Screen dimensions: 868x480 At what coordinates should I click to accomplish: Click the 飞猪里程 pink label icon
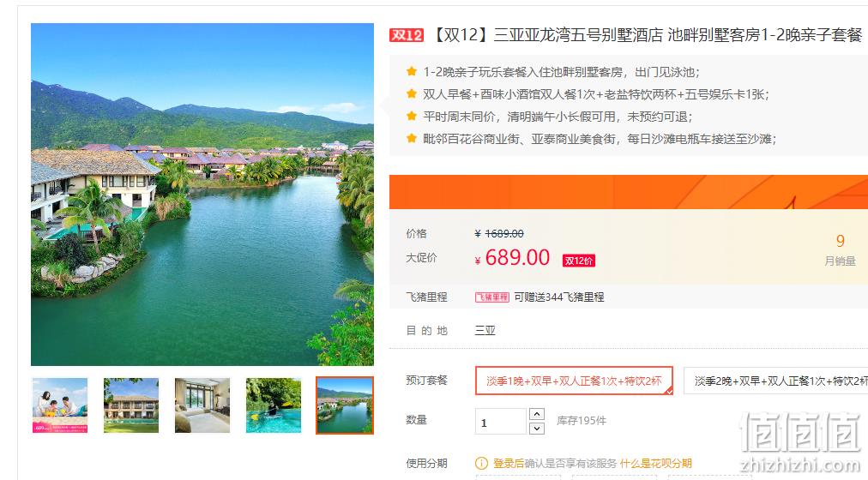pos(491,297)
